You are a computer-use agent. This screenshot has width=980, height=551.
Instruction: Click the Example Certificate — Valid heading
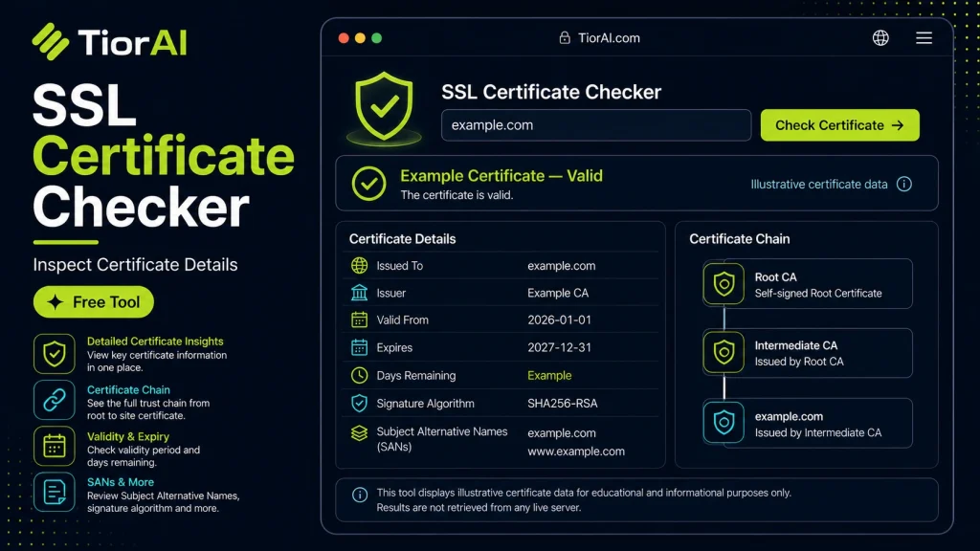pyautogui.click(x=501, y=176)
